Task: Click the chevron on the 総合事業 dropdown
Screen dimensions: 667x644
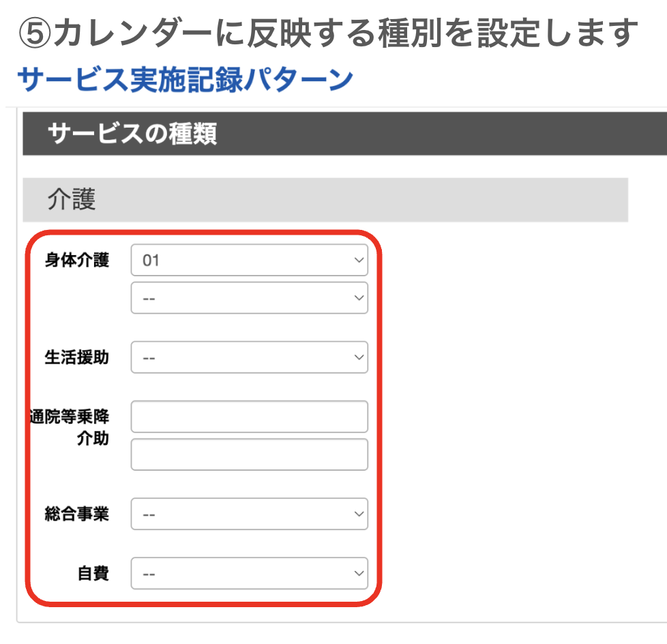Action: tap(359, 514)
